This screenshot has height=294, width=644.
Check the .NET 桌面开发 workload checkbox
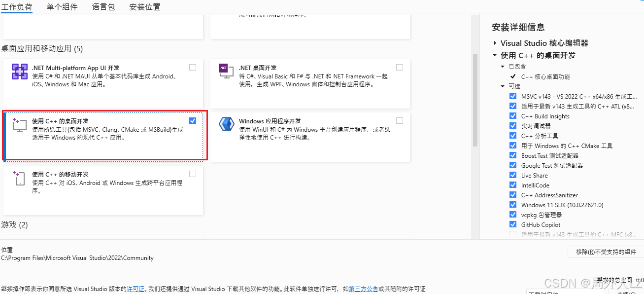(x=400, y=67)
